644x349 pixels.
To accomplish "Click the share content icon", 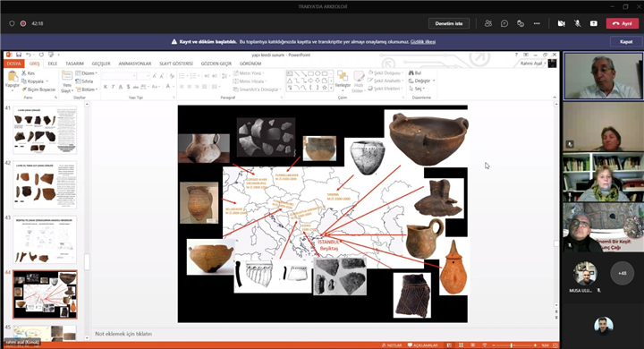I will click(594, 23).
